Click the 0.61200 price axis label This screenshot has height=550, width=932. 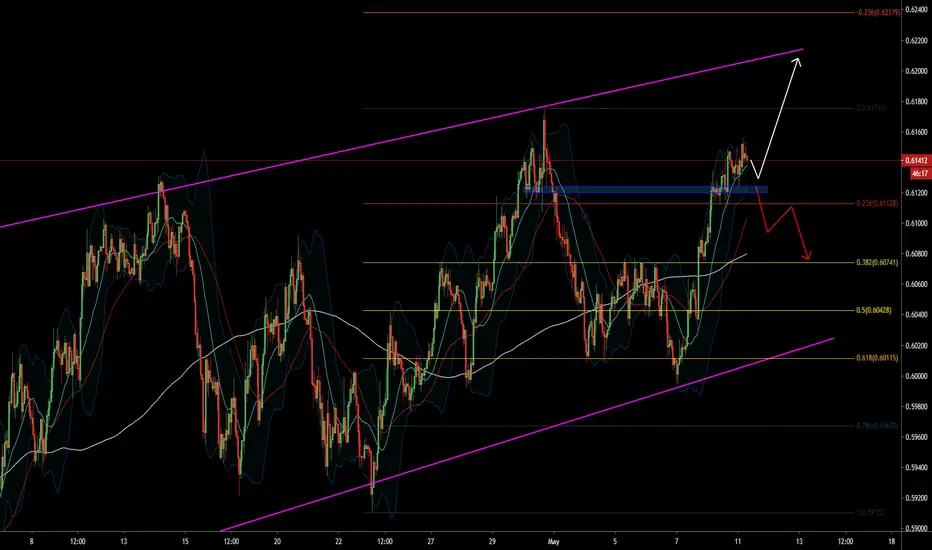pos(916,193)
